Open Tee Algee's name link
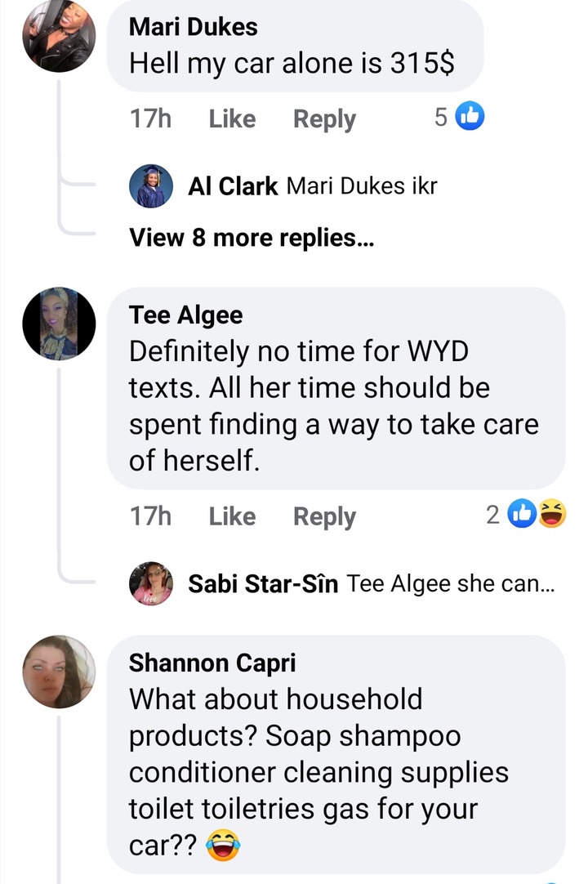 coord(186,315)
